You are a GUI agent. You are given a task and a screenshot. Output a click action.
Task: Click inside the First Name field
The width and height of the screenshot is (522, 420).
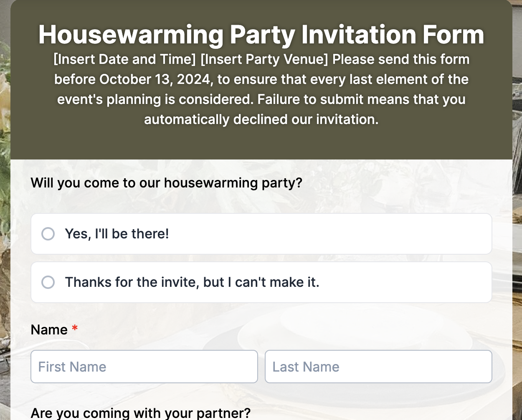[144, 367]
